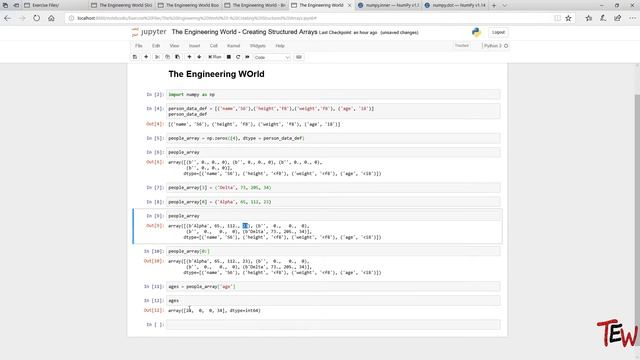Image resolution: width=640 pixels, height=360 pixels.
Task: Insert a cell below with the plus icon
Action: click(146, 57)
